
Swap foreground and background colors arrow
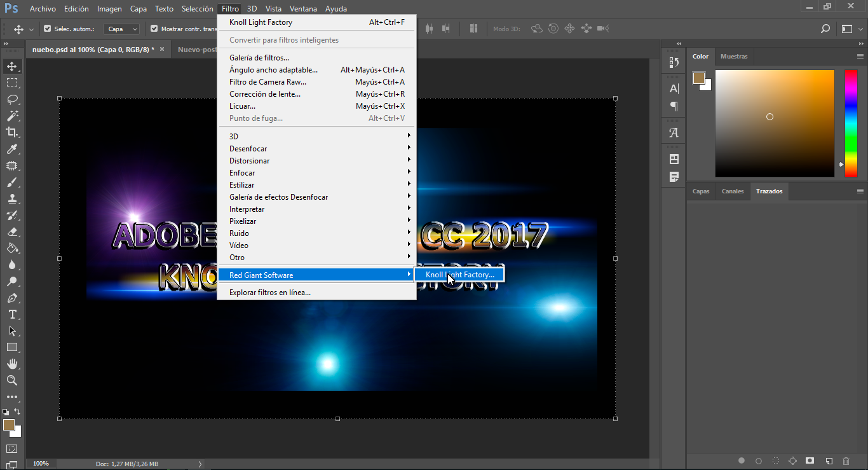click(x=18, y=411)
